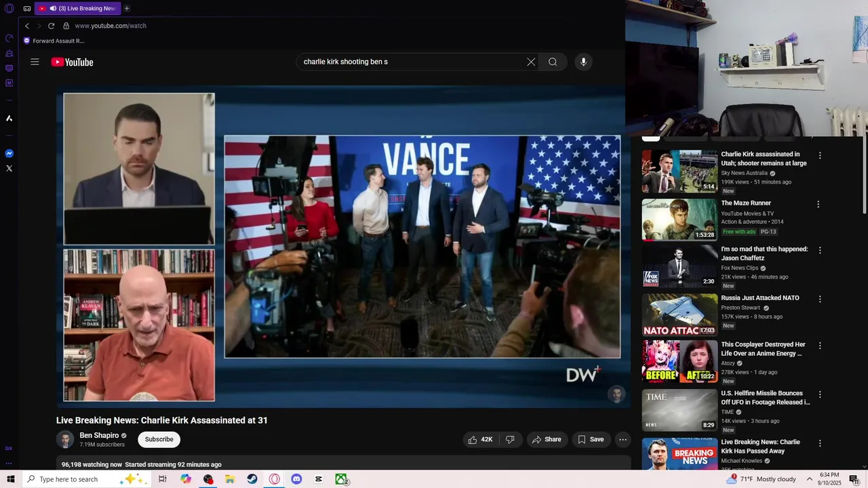The height and width of the screenshot is (488, 868).
Task: Share this live stream
Action: [x=547, y=439]
